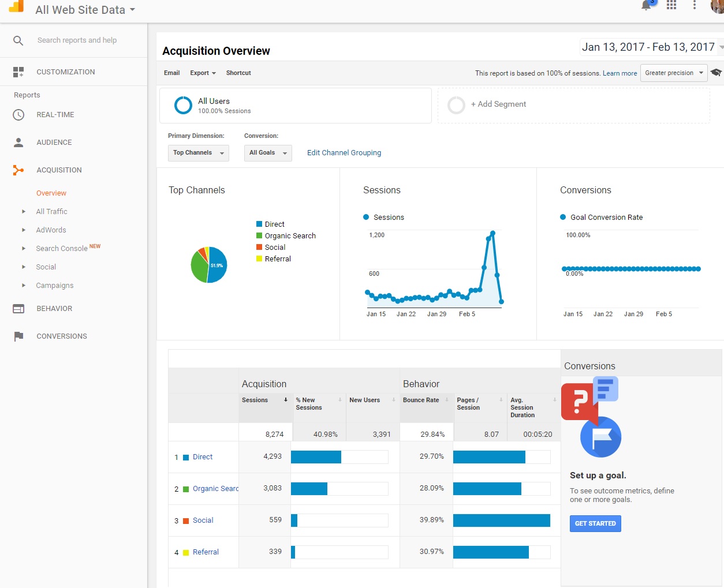Click the Top Channels pie chart

[209, 265]
